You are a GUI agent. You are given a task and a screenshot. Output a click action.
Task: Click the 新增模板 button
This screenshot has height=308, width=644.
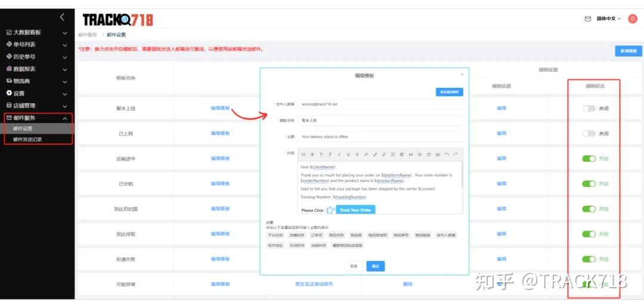tap(628, 51)
